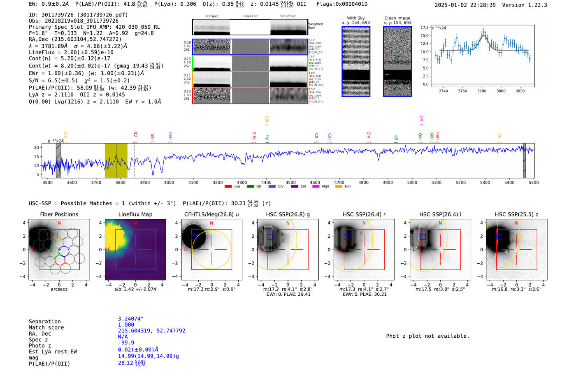This screenshot has width=576, height=392.
Task: Click the Pixel Flat column header
Action: click(250, 16)
